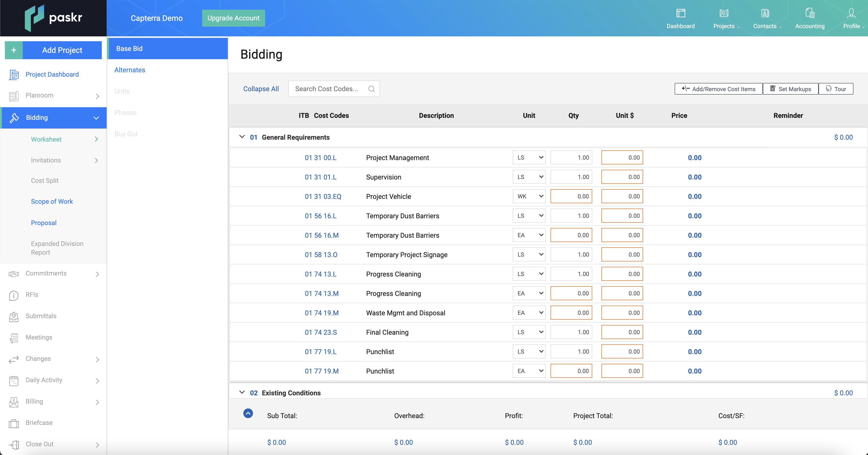
Task: Open the unit dropdown for Project Vehicle
Action: (x=529, y=196)
